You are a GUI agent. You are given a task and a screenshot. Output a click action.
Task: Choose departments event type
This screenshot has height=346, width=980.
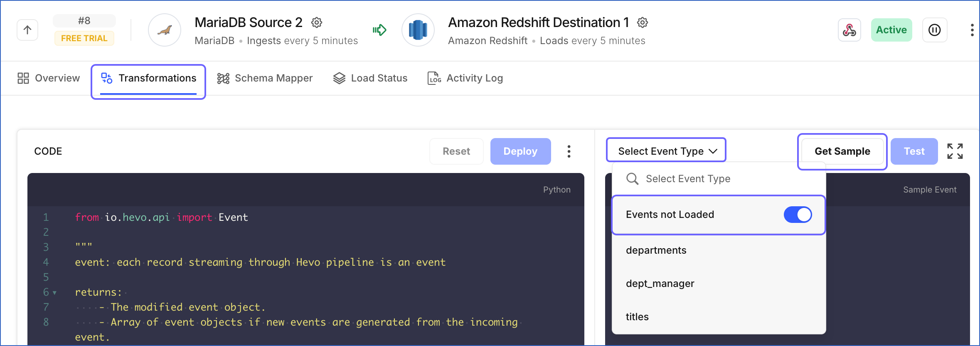pyautogui.click(x=719, y=250)
